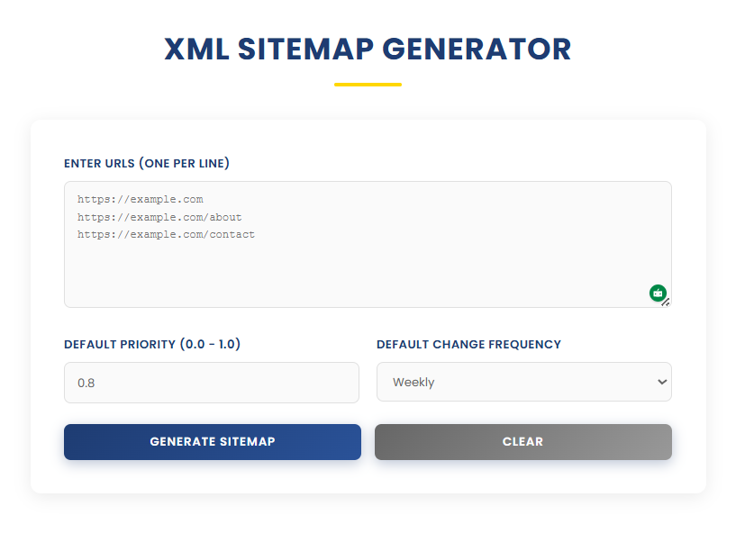Click the Default Priority field showing 0.8

211,382
